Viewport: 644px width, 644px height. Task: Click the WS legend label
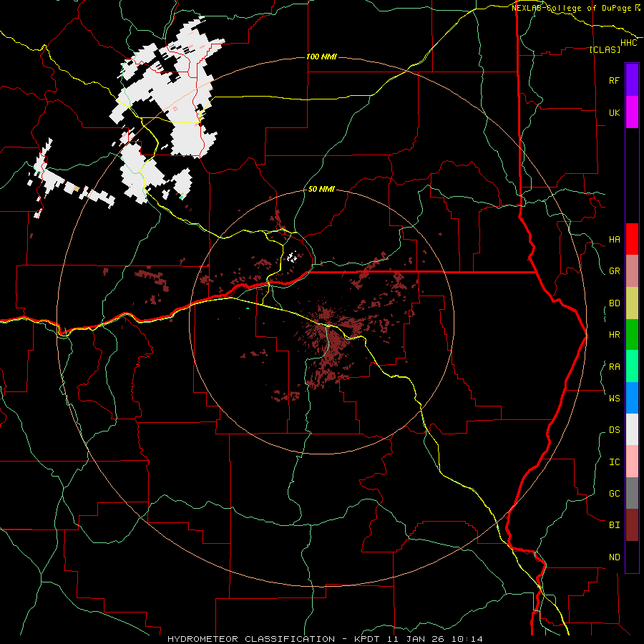(614, 398)
